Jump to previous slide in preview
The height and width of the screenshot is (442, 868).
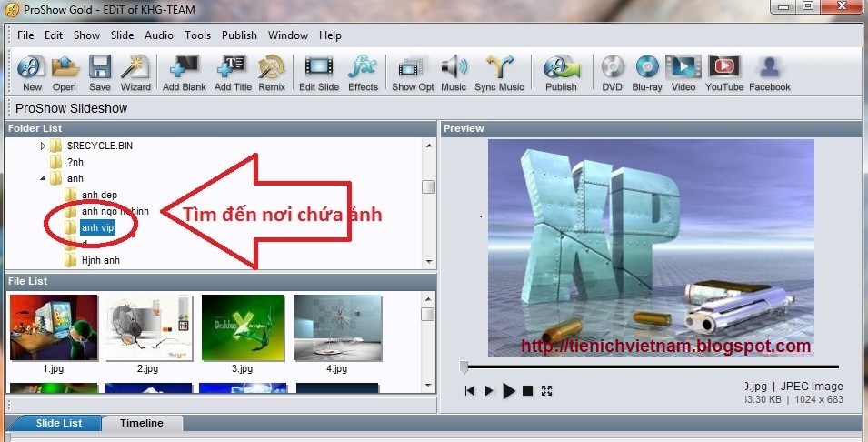(470, 391)
